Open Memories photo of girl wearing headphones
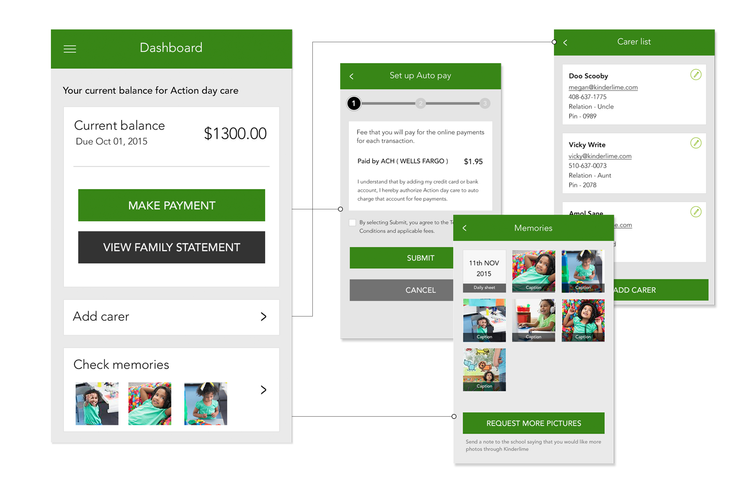The height and width of the screenshot is (482, 750). [x=533, y=320]
